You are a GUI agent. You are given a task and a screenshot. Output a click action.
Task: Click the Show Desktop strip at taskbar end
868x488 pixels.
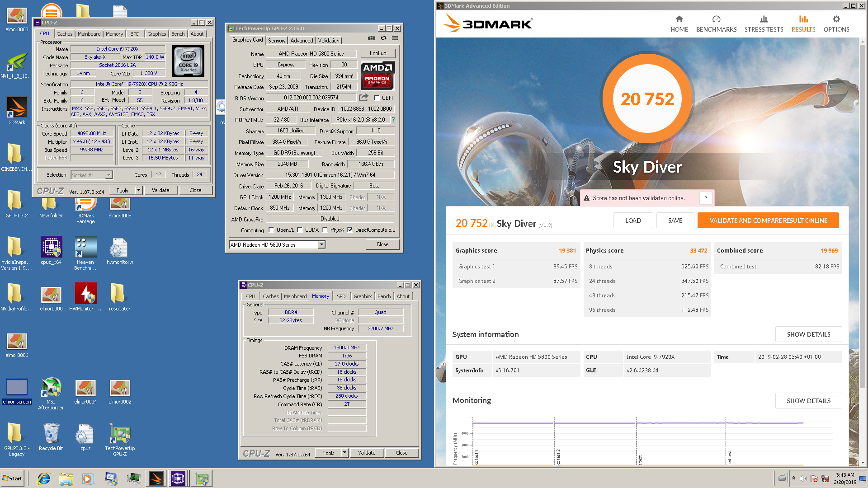coord(863,479)
